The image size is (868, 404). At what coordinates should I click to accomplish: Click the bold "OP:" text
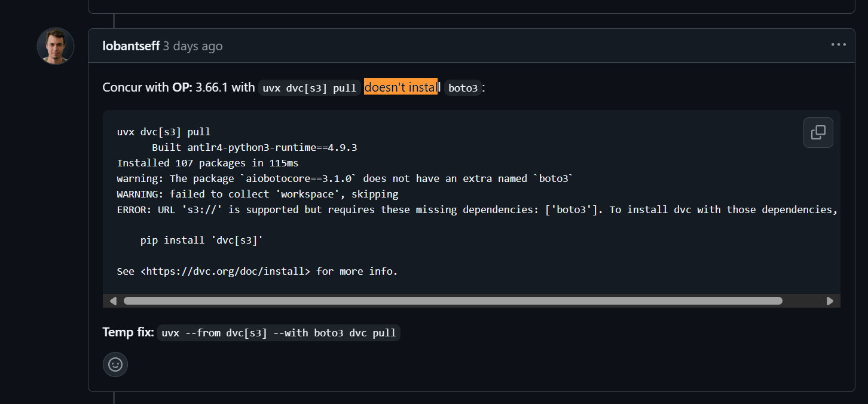[182, 87]
